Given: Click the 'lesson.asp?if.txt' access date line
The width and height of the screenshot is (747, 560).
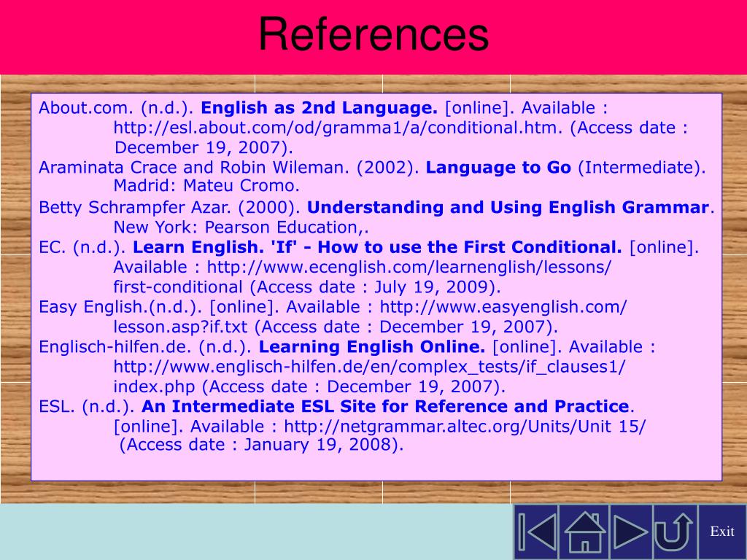Looking at the screenshot, I should pyautogui.click(x=336, y=327).
